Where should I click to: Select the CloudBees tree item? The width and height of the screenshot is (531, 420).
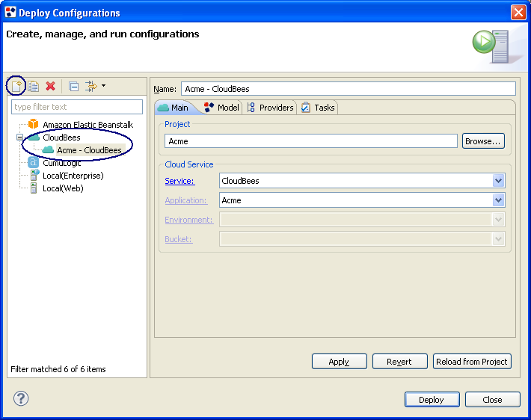[61, 138]
